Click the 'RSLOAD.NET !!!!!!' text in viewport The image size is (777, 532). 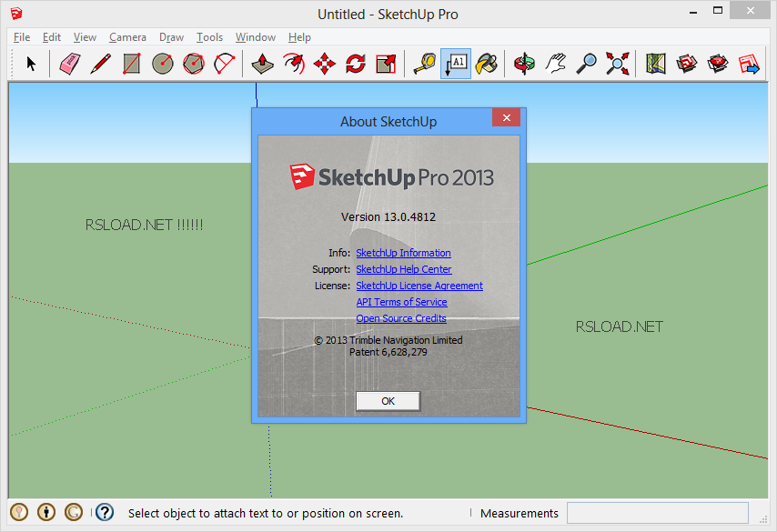[144, 225]
